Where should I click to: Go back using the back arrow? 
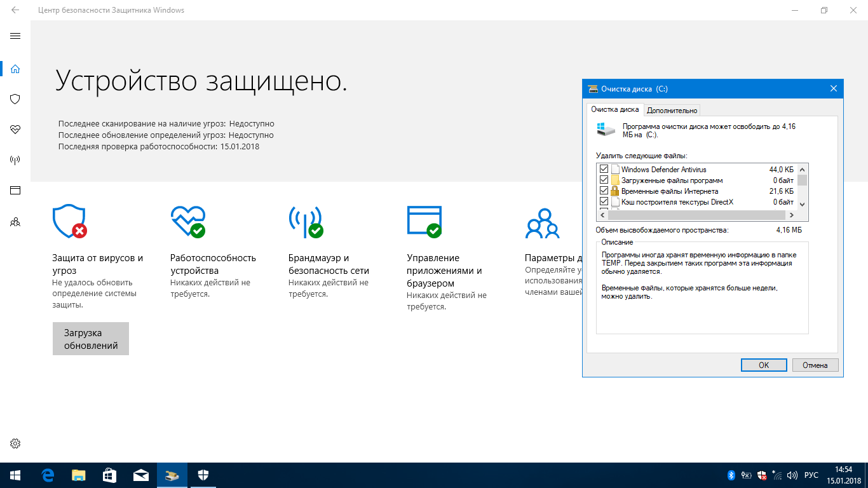(x=15, y=11)
